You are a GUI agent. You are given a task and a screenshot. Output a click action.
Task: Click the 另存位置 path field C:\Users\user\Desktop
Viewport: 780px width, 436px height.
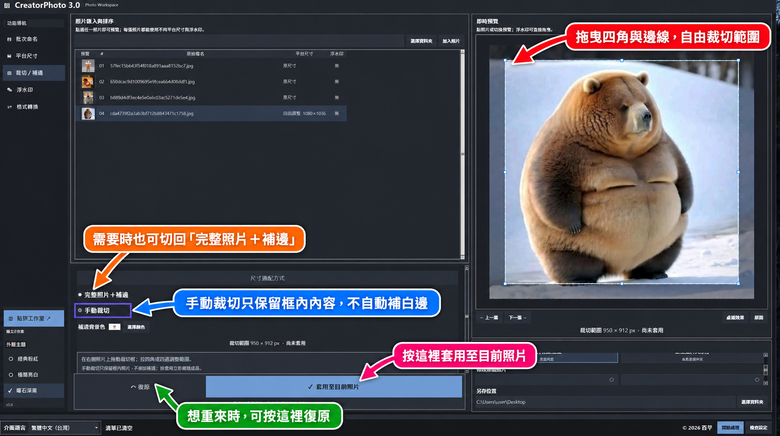604,402
